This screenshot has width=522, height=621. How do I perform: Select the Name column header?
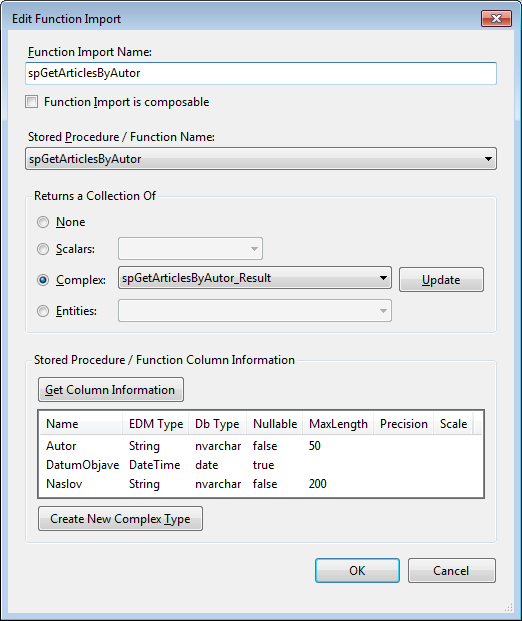[x=81, y=424]
